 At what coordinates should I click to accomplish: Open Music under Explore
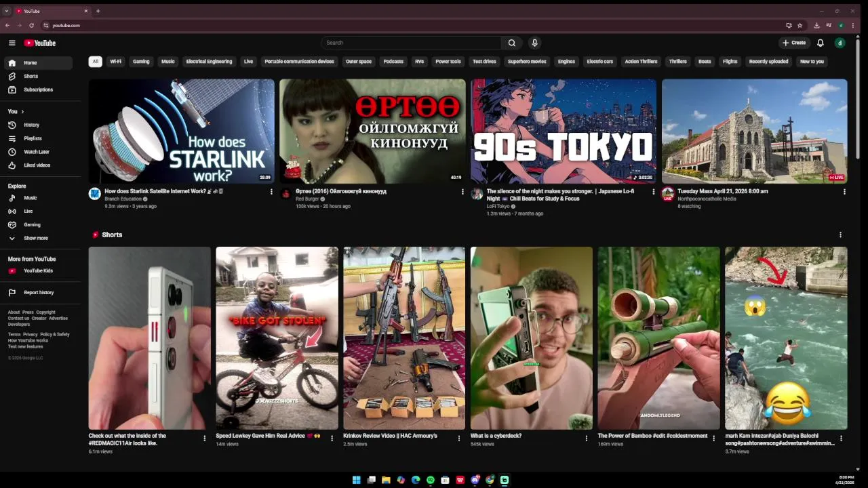pyautogui.click(x=38, y=198)
